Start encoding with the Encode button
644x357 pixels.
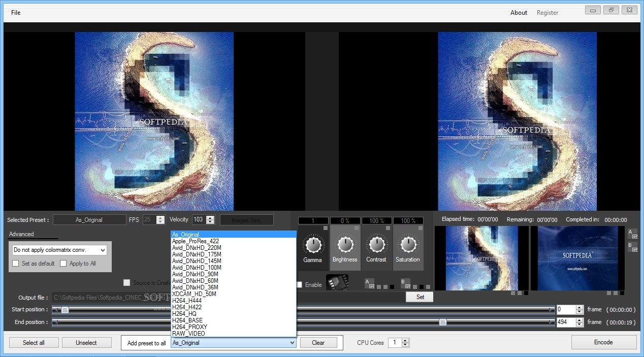coord(603,342)
